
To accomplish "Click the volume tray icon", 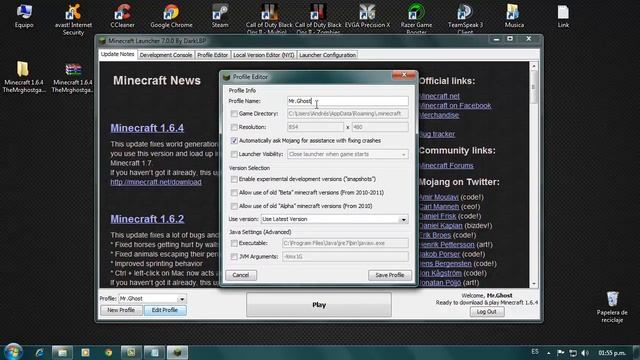I will pyautogui.click(x=584, y=353).
